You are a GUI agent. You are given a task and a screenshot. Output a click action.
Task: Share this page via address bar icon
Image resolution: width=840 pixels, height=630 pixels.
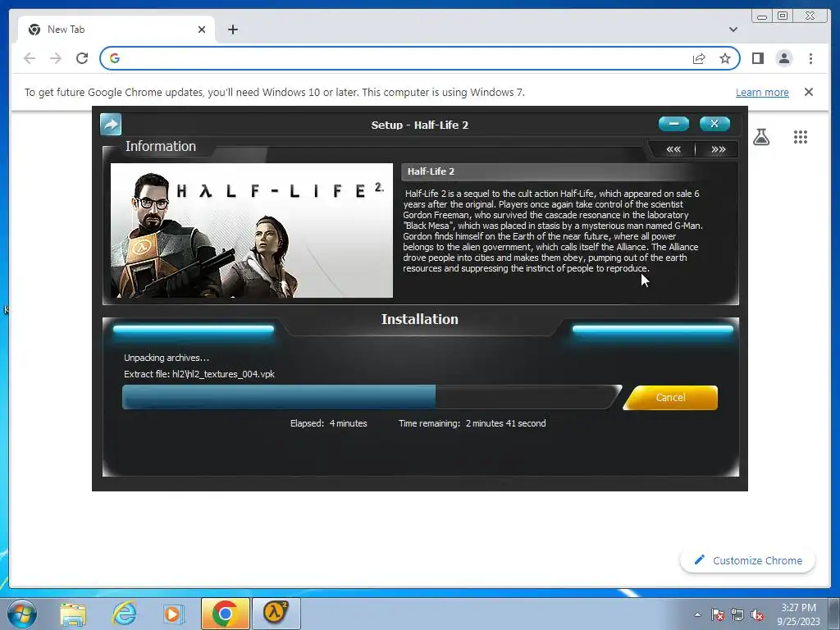699,58
